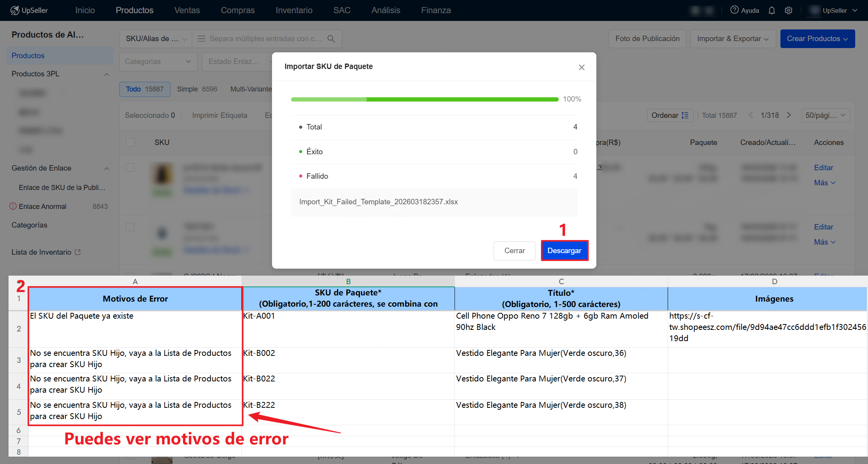This screenshot has height=464, width=868.
Task: Open the multi-line entry icon beside search box
Action: pos(201,38)
